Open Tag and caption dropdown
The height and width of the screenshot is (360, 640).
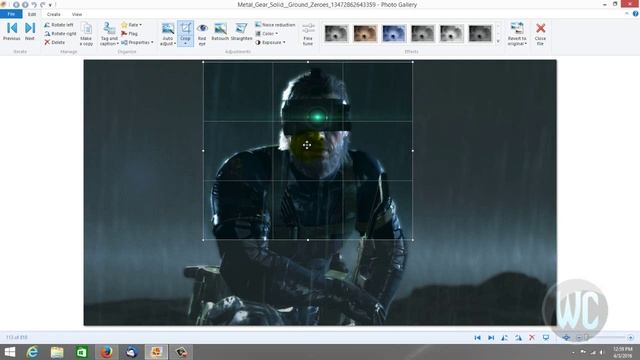109,34
